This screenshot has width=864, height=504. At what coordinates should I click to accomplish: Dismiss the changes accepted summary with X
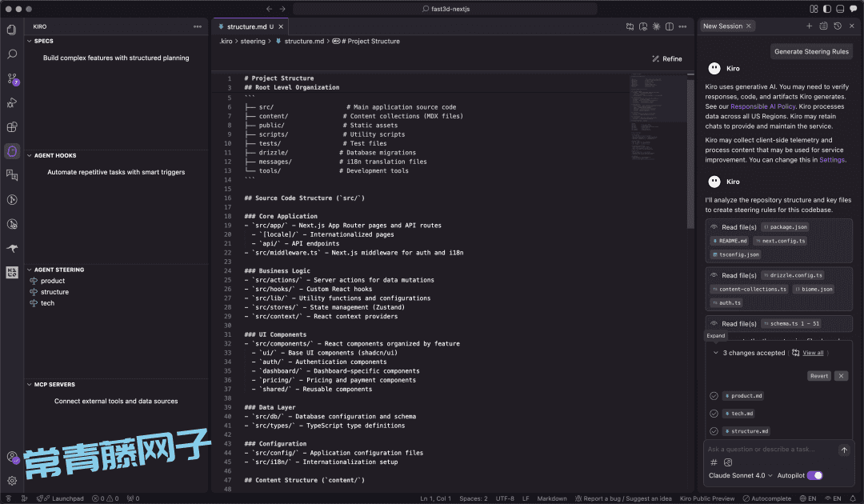pyautogui.click(x=841, y=376)
